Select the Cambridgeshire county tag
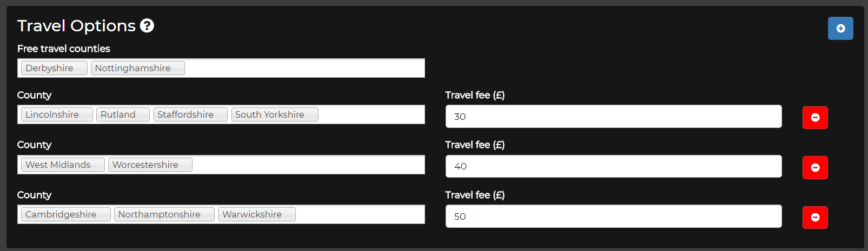This screenshot has height=251, width=868. tap(66, 214)
